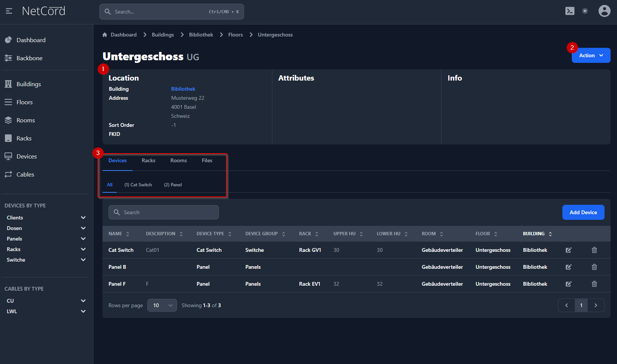Click home icon in breadcrumb
This screenshot has width=617, height=364.
tap(105, 35)
